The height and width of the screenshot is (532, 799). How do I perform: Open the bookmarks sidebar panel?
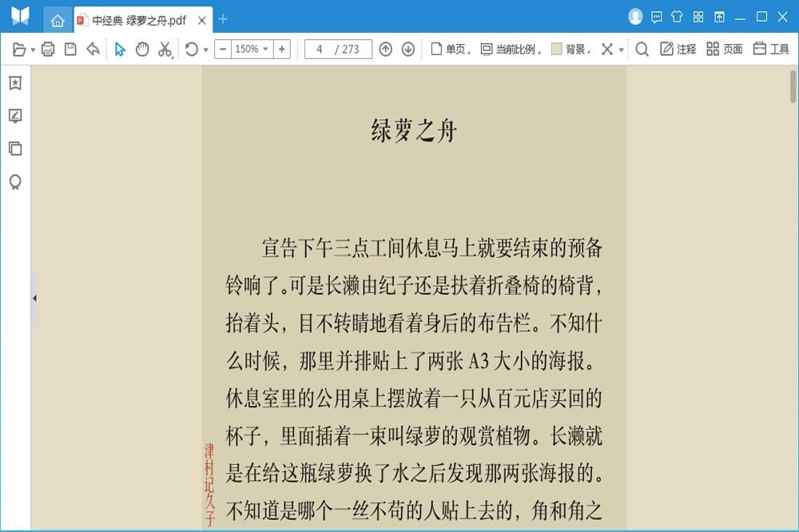[15, 83]
